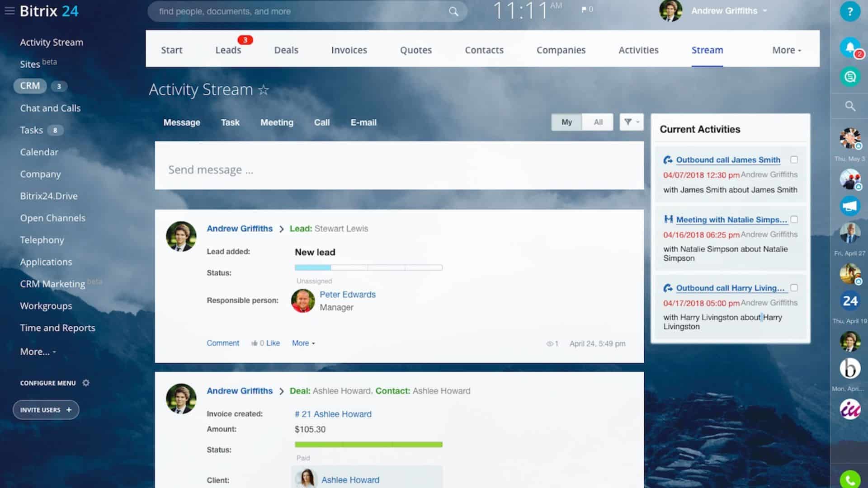Open the green chat messenger icon
The height and width of the screenshot is (488, 868).
coord(850,76)
